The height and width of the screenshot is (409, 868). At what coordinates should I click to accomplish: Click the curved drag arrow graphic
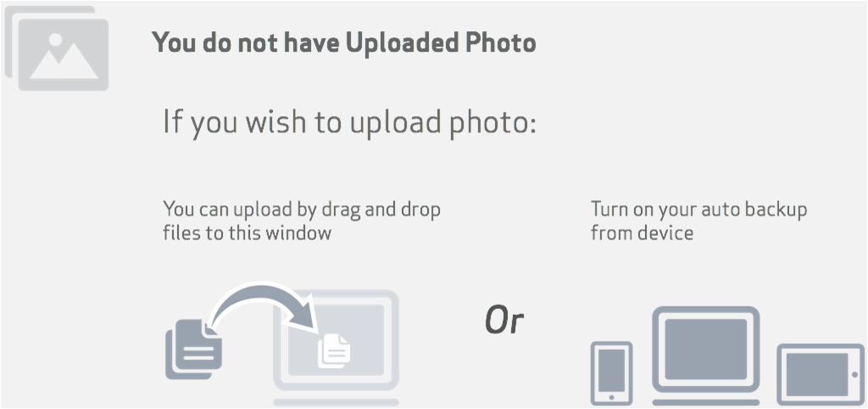264,309
